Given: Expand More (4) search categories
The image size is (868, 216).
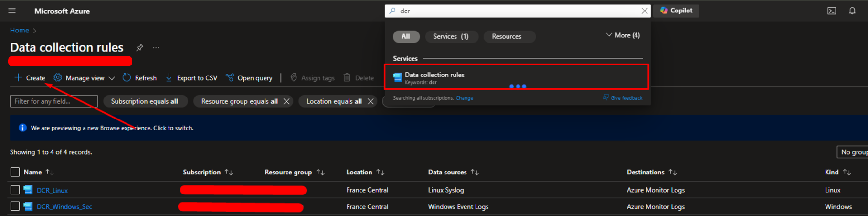Looking at the screenshot, I should coord(623,35).
